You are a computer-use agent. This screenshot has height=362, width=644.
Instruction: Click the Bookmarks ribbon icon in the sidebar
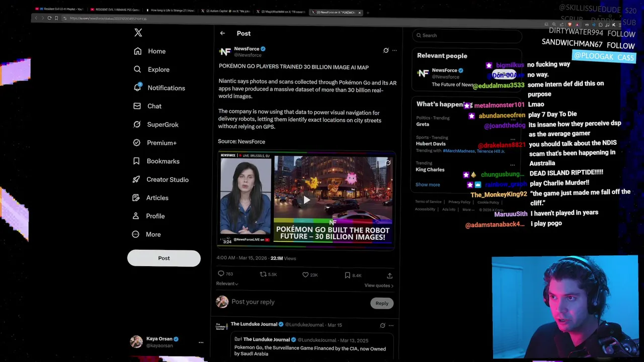click(x=136, y=161)
